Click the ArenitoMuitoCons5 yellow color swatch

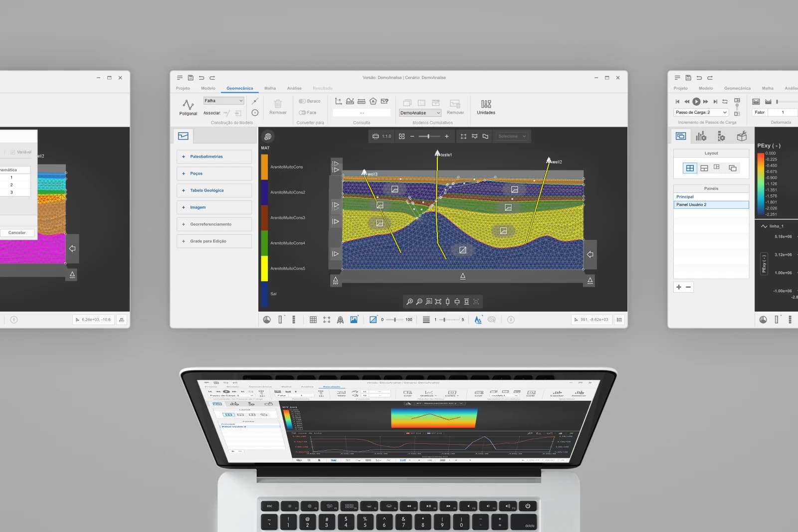264,269
